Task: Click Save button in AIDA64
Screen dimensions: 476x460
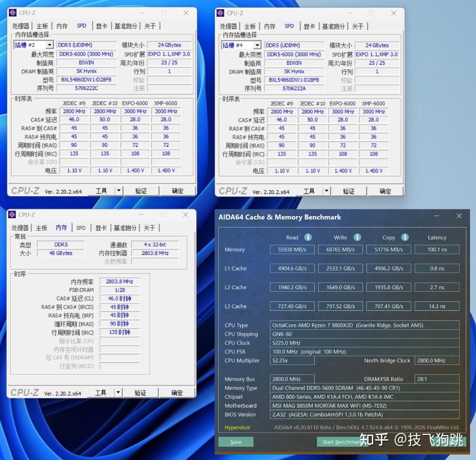Action: point(236,442)
